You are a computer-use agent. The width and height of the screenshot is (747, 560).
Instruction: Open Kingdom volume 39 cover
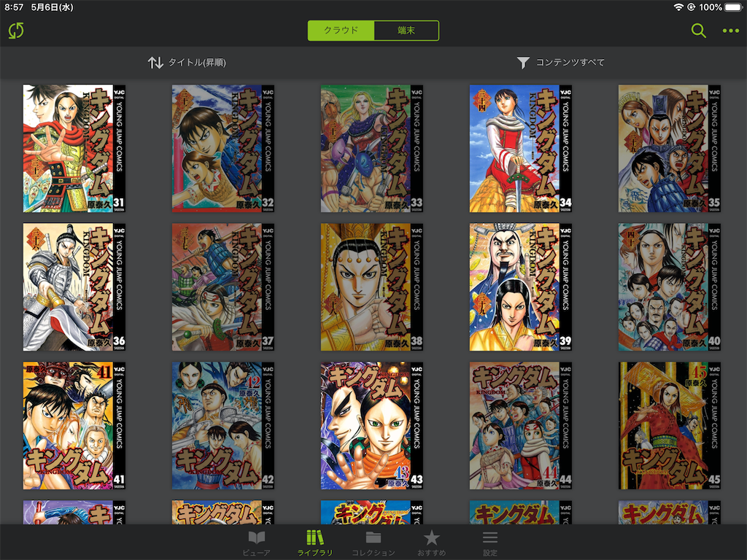(x=521, y=287)
